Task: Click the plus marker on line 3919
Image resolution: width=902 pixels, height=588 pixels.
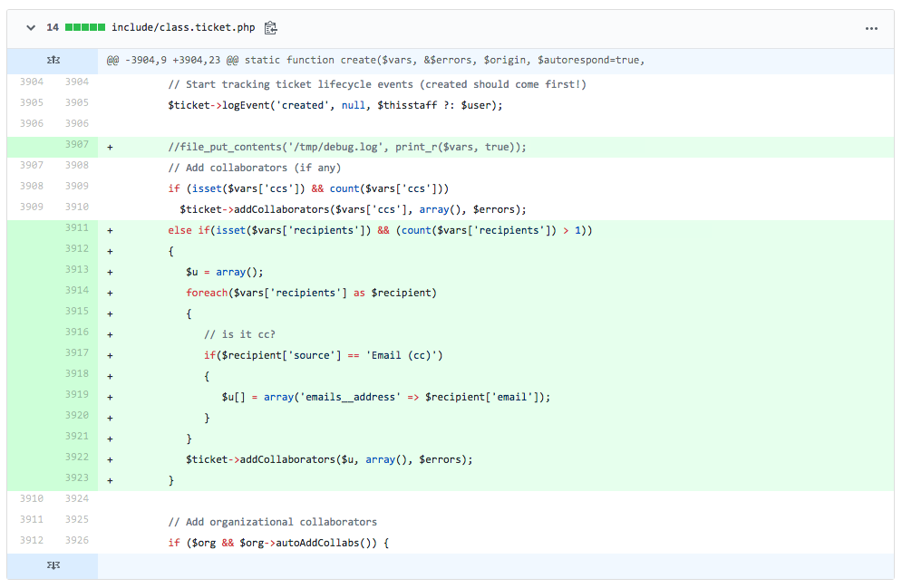Action: coord(110,397)
